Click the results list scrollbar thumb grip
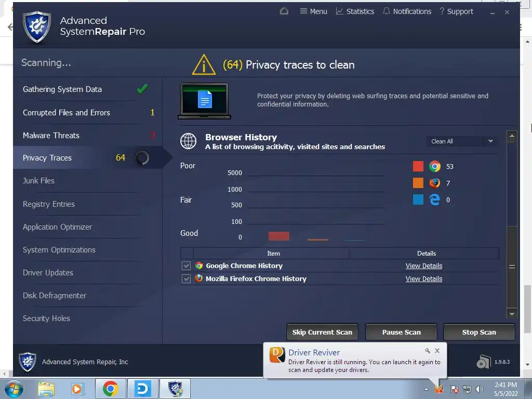Image resolution: width=532 pixels, height=399 pixels. [x=512, y=267]
